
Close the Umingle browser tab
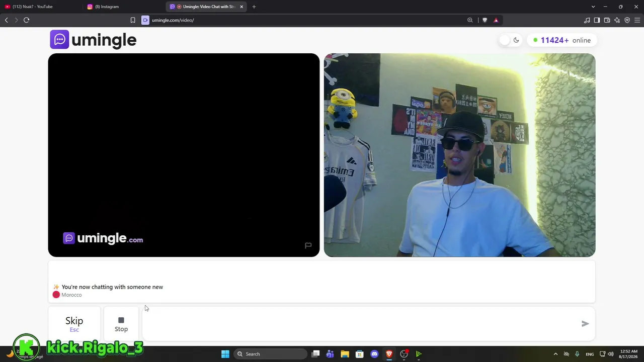click(242, 7)
